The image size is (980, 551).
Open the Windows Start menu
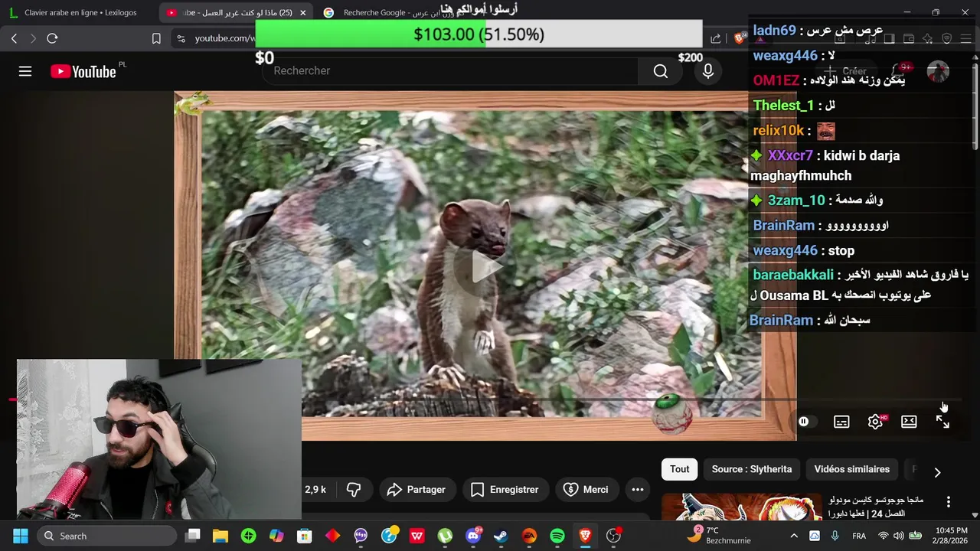pos(21,536)
